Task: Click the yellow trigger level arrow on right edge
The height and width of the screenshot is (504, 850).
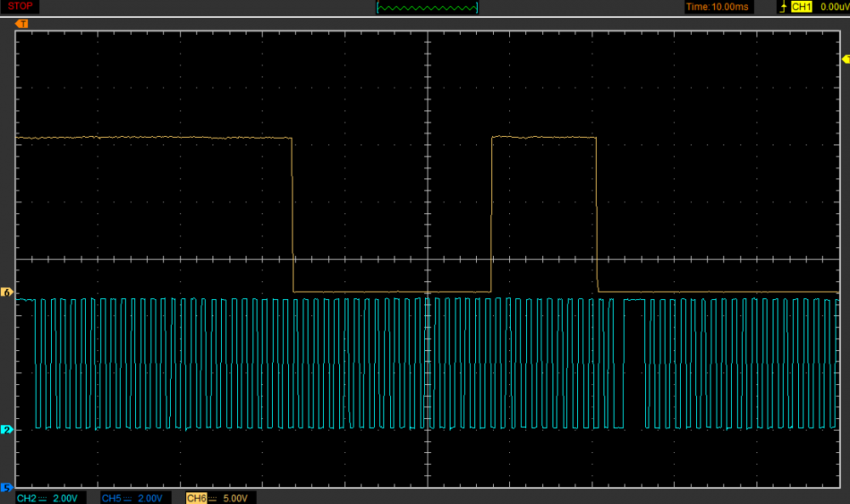Action: [845, 59]
